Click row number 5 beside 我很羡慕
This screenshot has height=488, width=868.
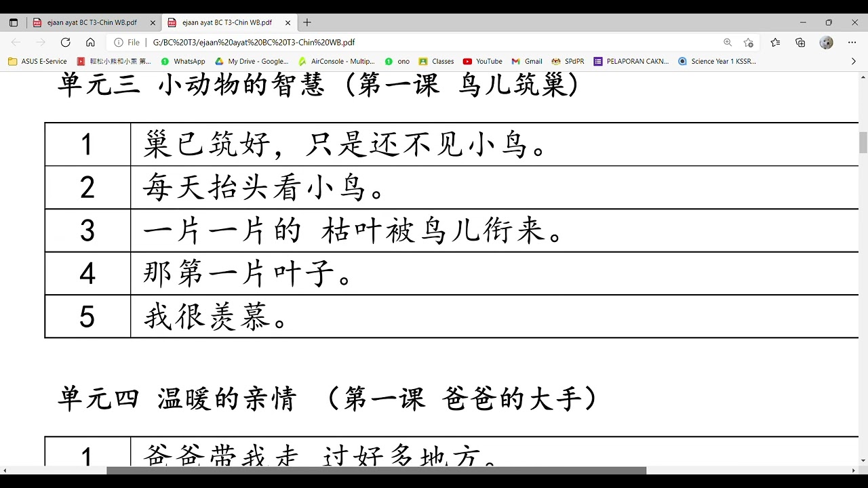coord(87,317)
